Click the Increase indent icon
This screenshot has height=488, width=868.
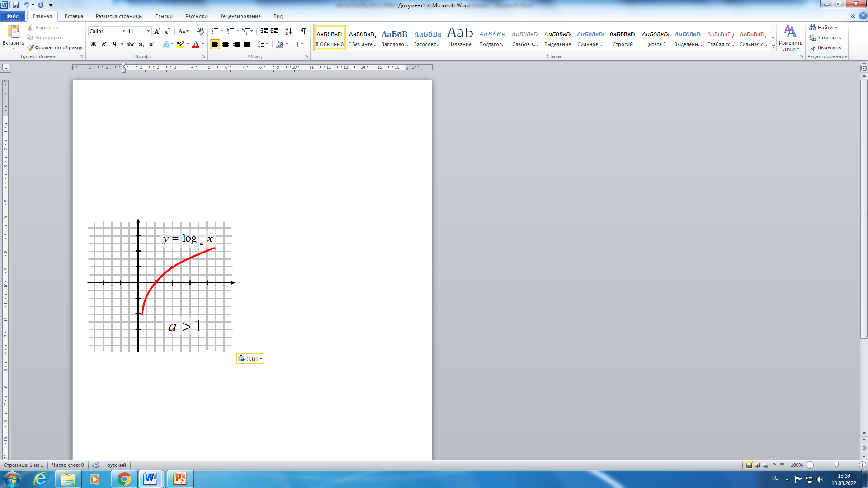(x=274, y=31)
